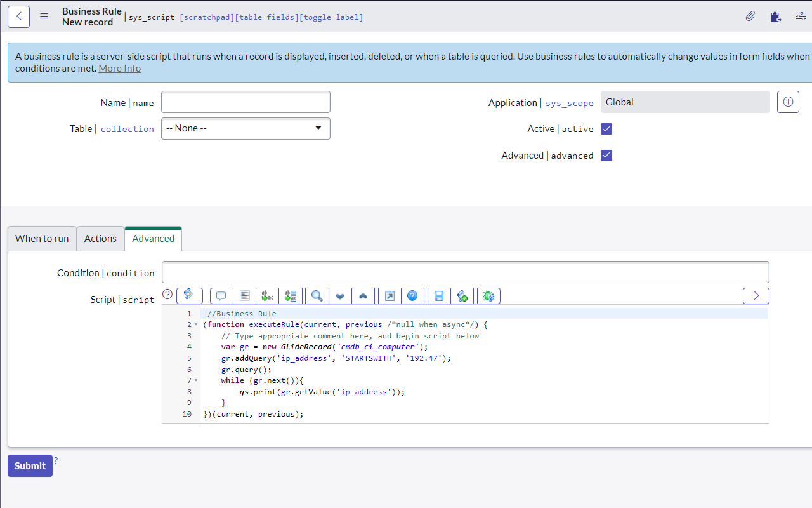Click the syntax check icon with green check

[x=462, y=296]
